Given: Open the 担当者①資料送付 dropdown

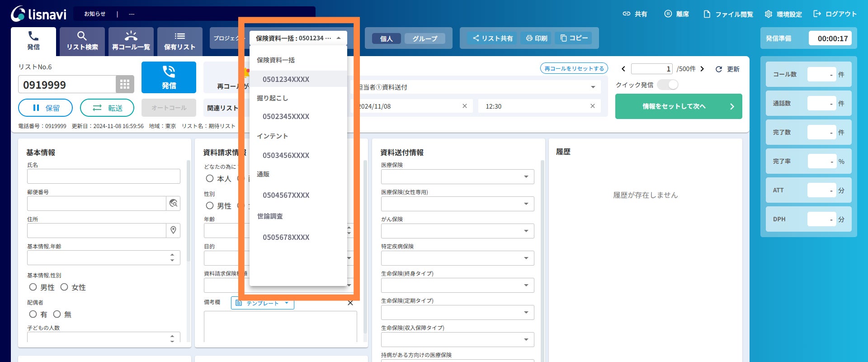Looking at the screenshot, I should 476,87.
